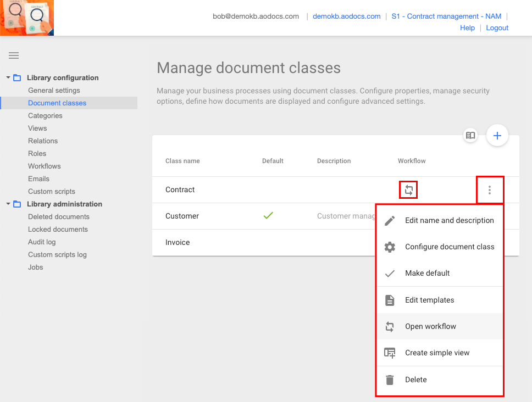This screenshot has width=532, height=402.
Task: Click the workflow icon in Contract row
Action: [408, 190]
